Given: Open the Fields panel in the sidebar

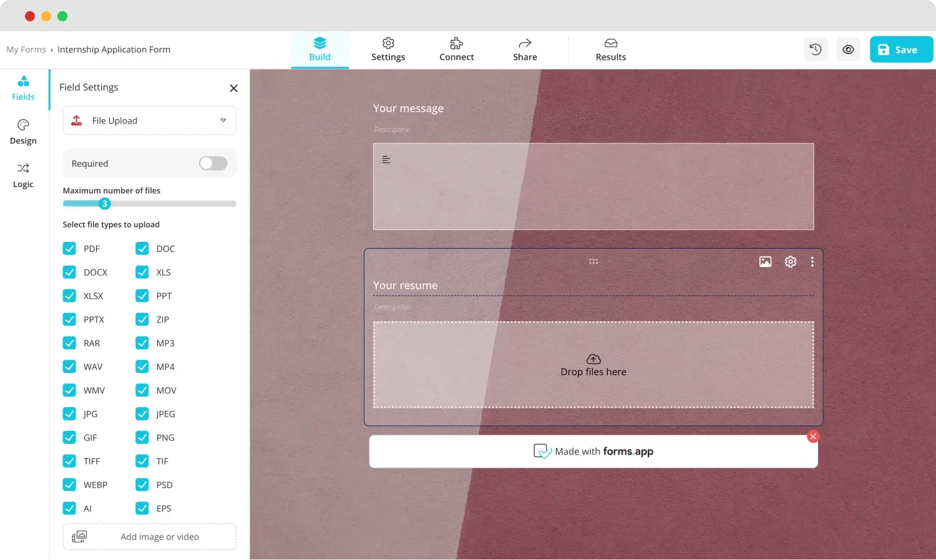Looking at the screenshot, I should pyautogui.click(x=23, y=87).
